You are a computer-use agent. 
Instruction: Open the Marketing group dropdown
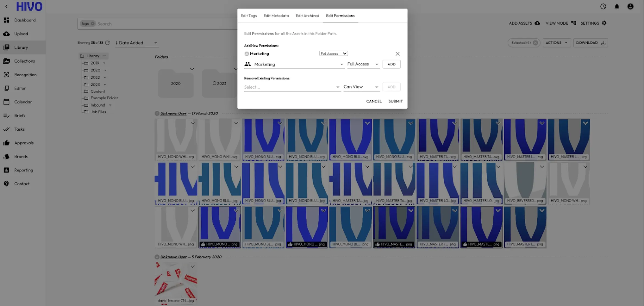click(x=294, y=64)
